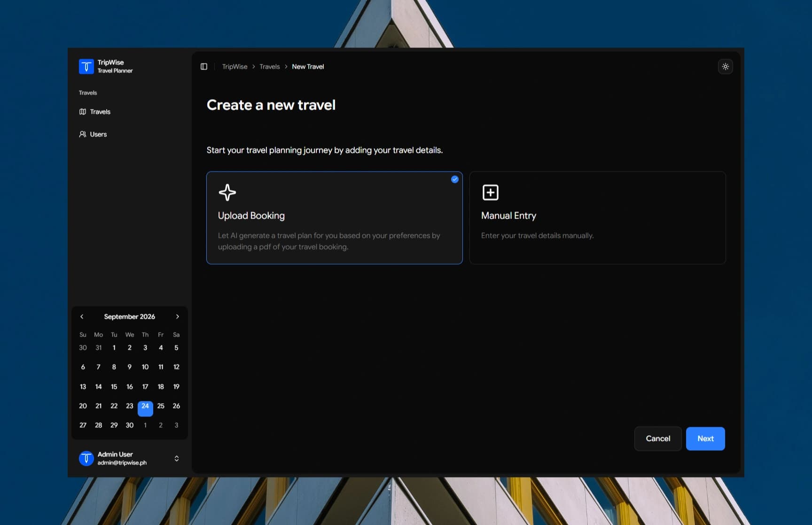Go to previous month in calendar
The width and height of the screenshot is (812, 525).
(x=82, y=317)
